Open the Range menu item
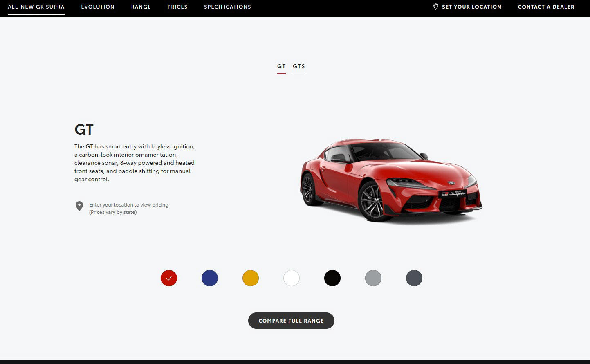The height and width of the screenshot is (364, 590). pos(141,7)
